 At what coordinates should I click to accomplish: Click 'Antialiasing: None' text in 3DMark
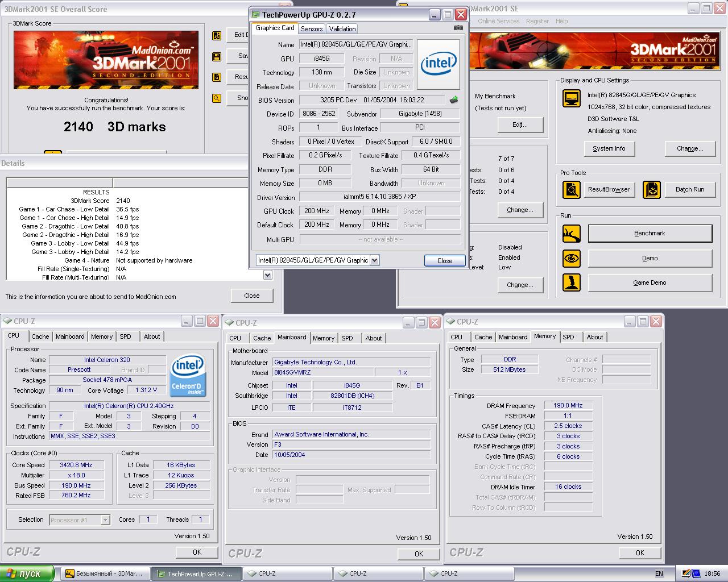(x=612, y=131)
